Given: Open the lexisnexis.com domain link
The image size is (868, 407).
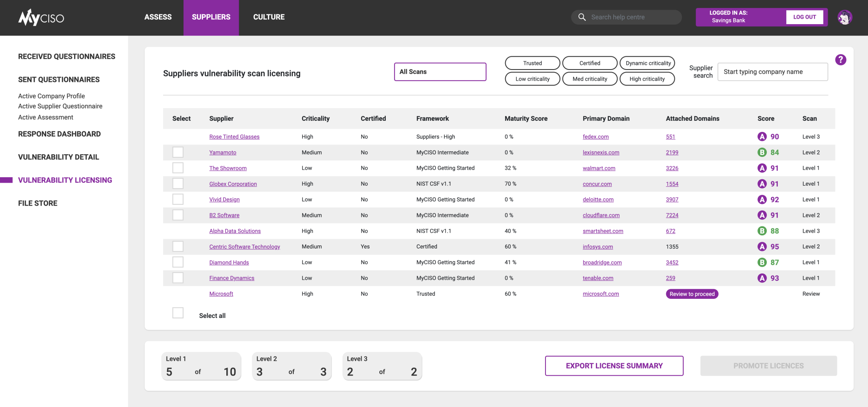Looking at the screenshot, I should (601, 152).
